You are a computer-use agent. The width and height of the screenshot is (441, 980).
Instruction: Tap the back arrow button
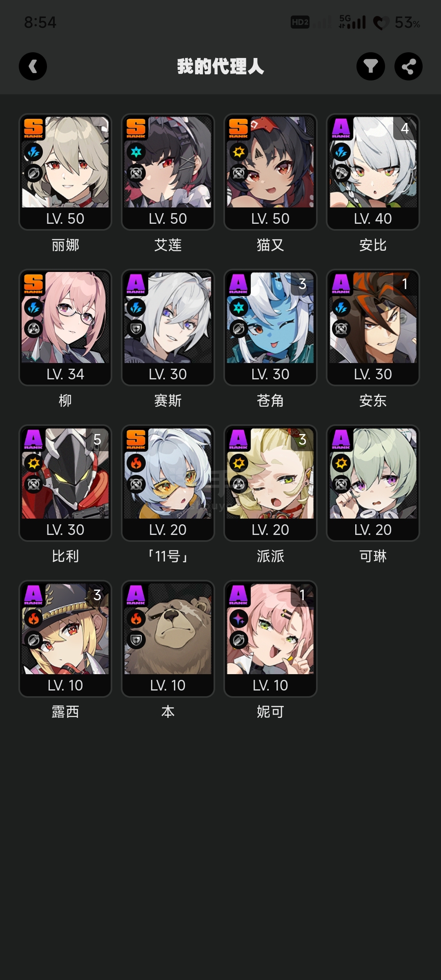pyautogui.click(x=33, y=67)
